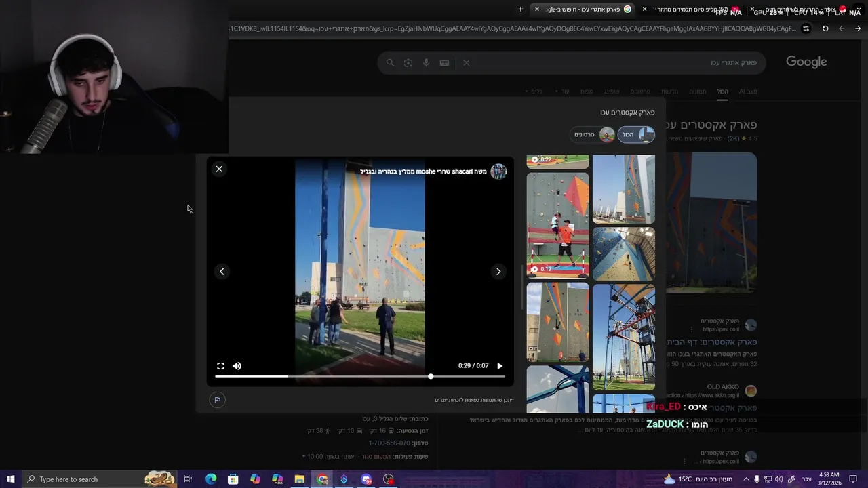Mute the video with the speaker icon
Screen dimensions: 868x488
(x=237, y=366)
